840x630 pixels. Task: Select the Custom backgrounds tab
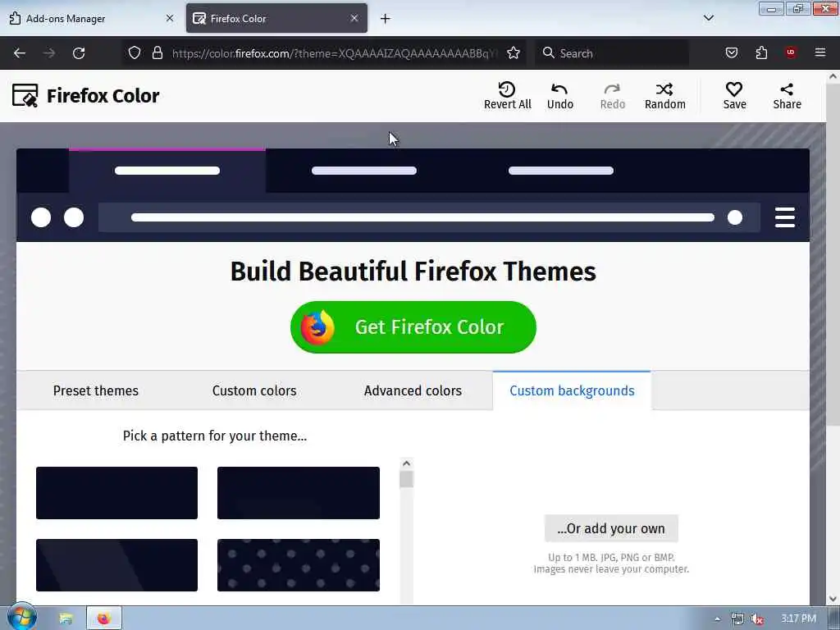572,390
